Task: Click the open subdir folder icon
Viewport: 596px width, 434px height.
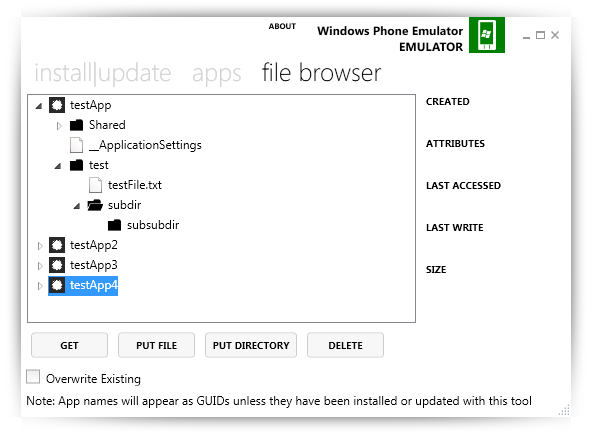Action: pos(95,205)
